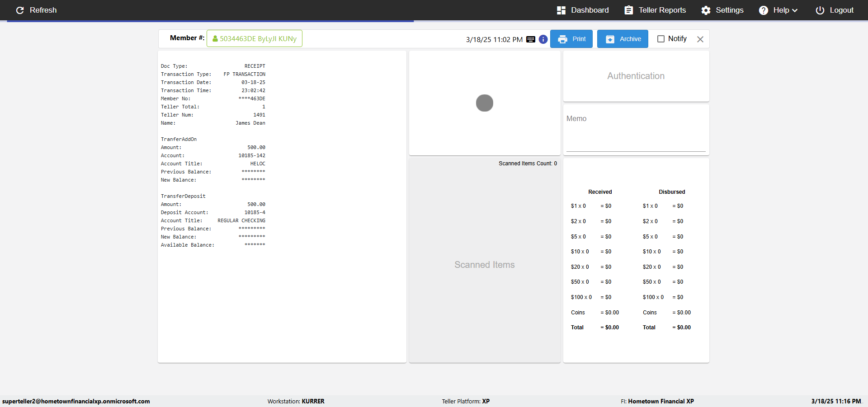Click the Scanned Items Count: 0 label
The width and height of the screenshot is (868, 407).
click(528, 164)
